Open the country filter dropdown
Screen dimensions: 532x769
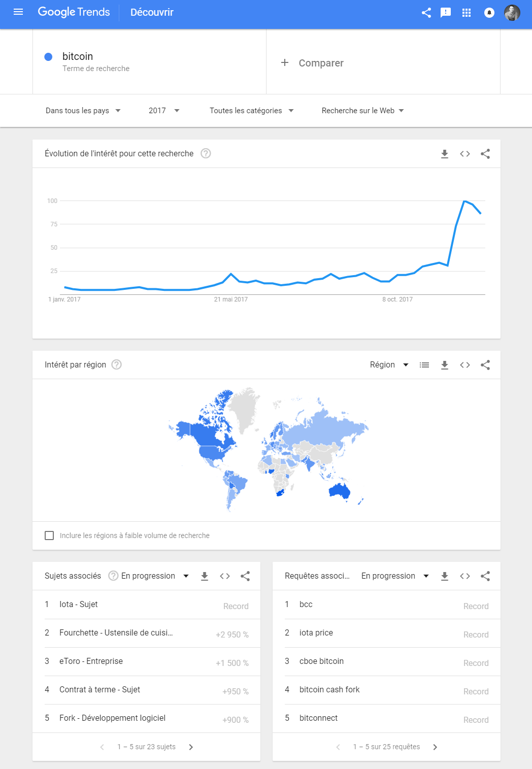click(83, 111)
